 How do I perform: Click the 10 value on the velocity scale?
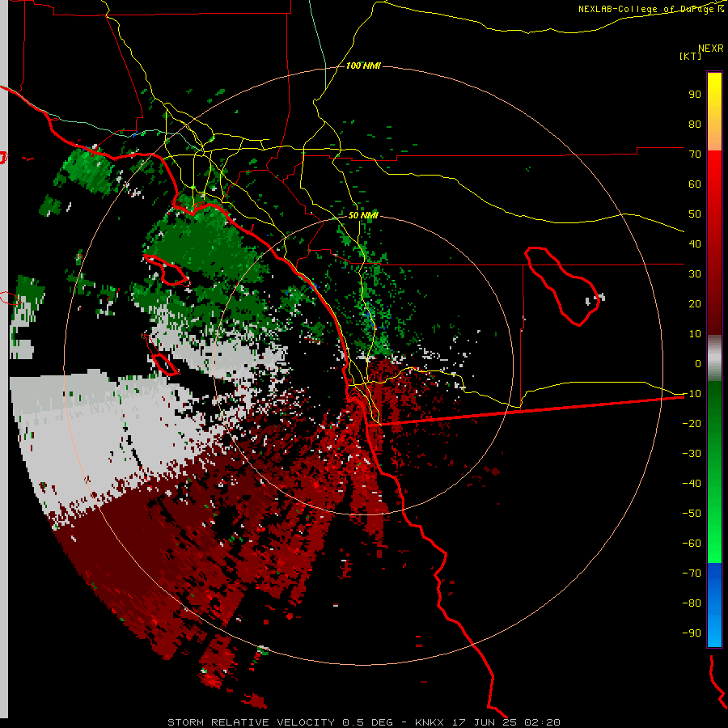click(695, 334)
